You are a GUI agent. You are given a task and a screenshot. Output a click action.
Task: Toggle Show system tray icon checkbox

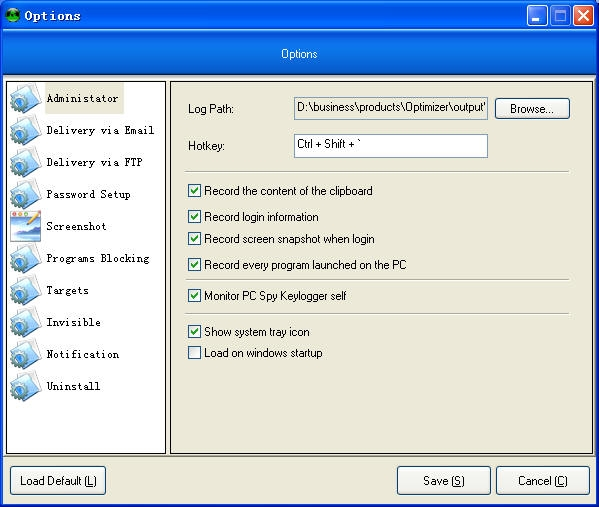194,332
